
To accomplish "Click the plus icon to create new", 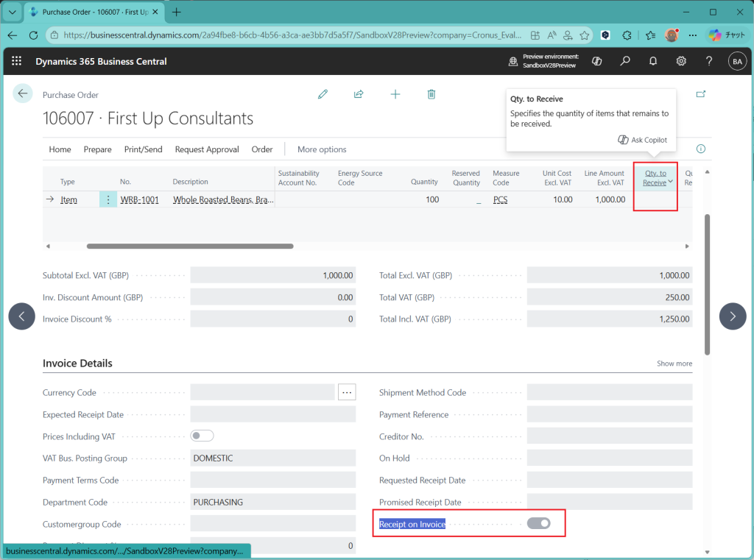I will point(395,94).
